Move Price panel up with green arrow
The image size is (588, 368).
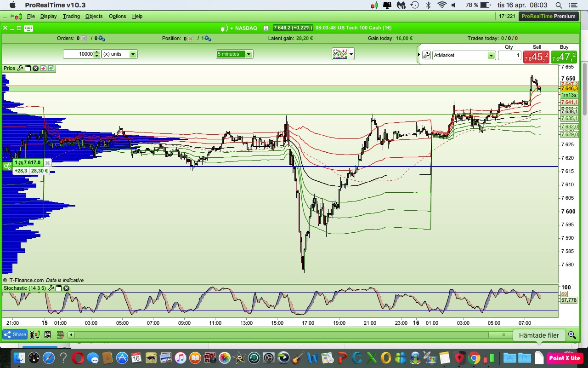tap(51, 69)
